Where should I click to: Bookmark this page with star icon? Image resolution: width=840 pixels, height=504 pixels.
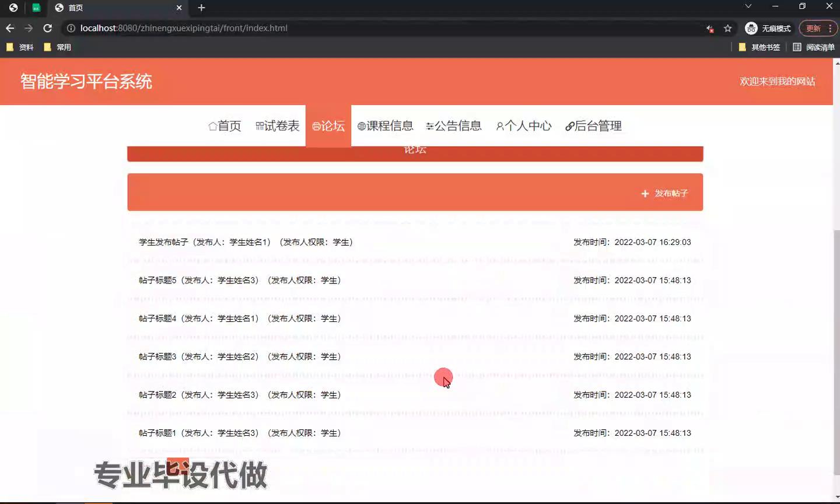point(727,28)
